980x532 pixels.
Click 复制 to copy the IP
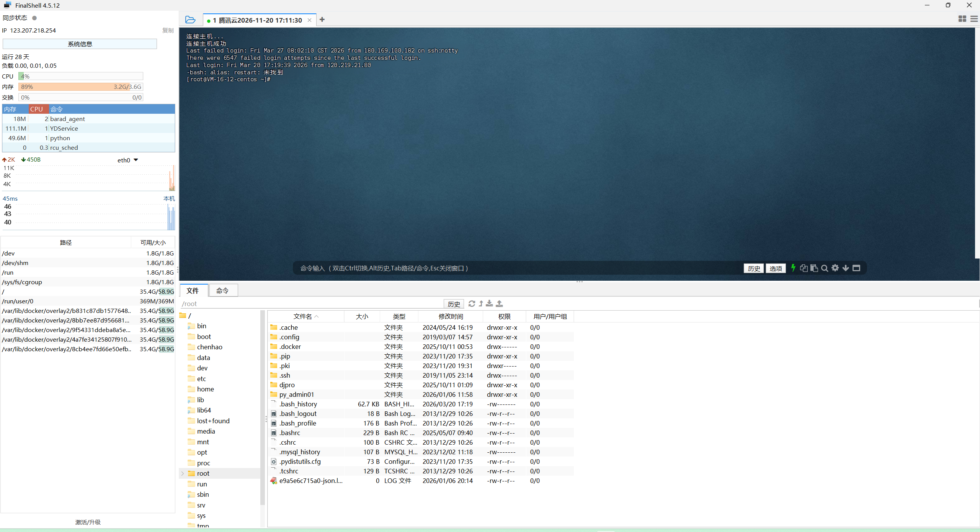168,30
